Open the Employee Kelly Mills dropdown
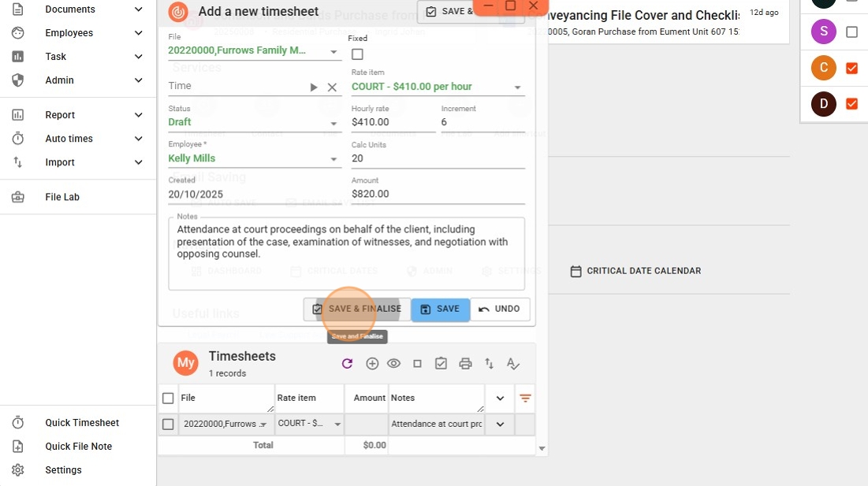The height and width of the screenshot is (486, 868). coord(333,159)
